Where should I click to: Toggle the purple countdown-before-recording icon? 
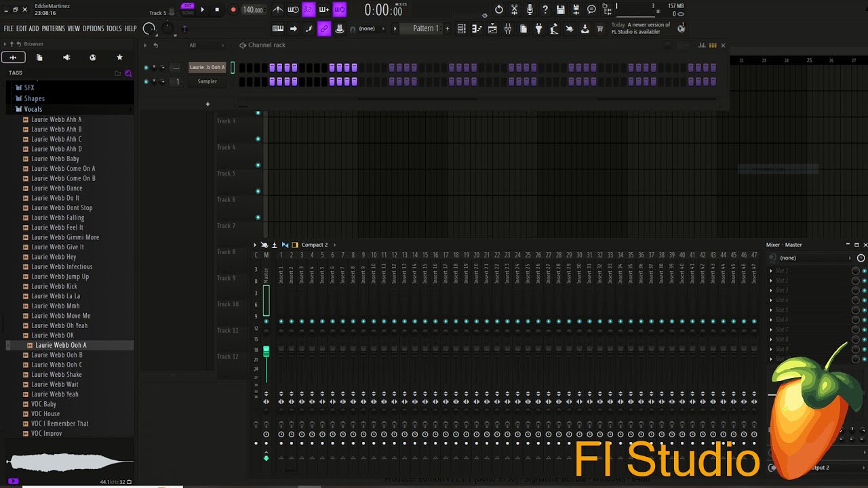coord(309,9)
